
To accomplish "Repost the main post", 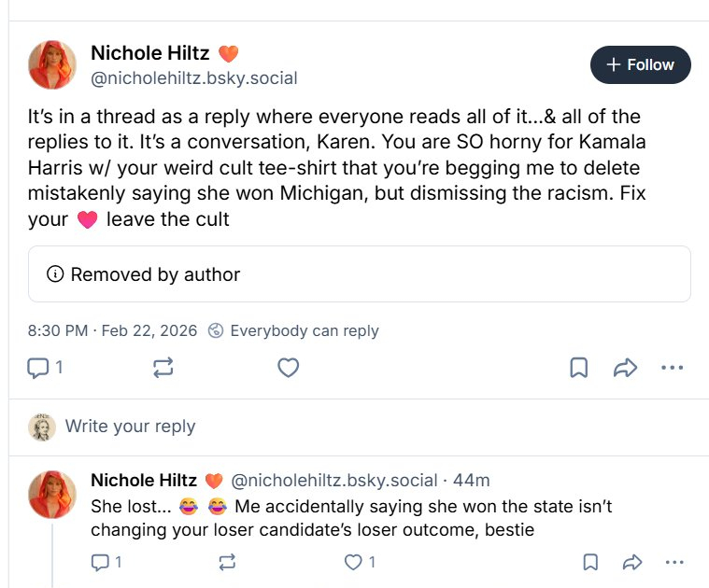I will click(163, 368).
